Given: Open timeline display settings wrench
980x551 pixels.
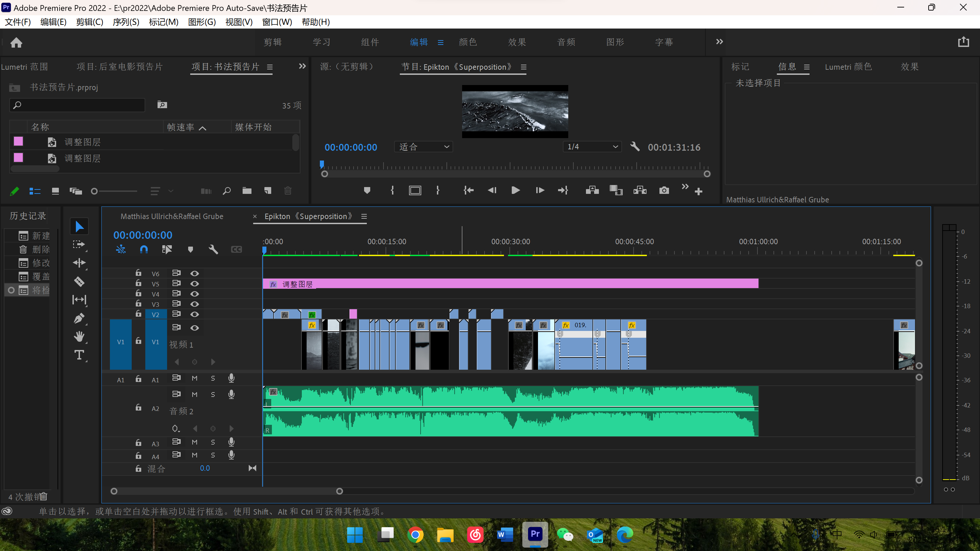Looking at the screenshot, I should coord(213,249).
